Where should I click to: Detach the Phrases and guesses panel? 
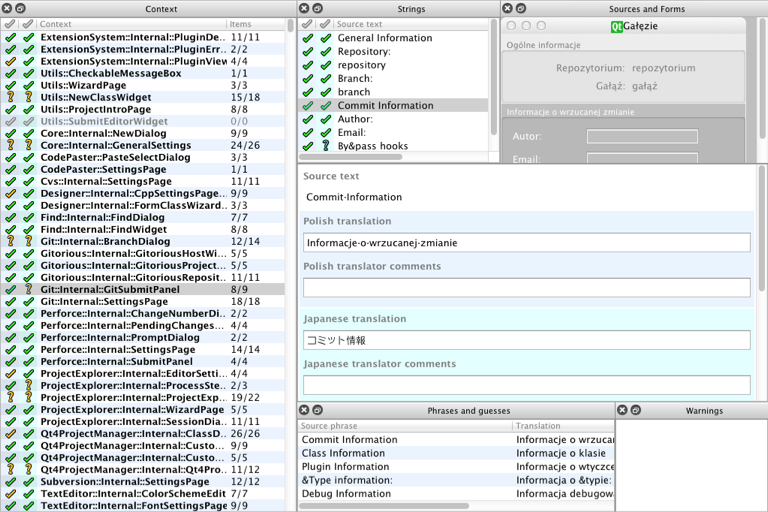pyautogui.click(x=318, y=410)
